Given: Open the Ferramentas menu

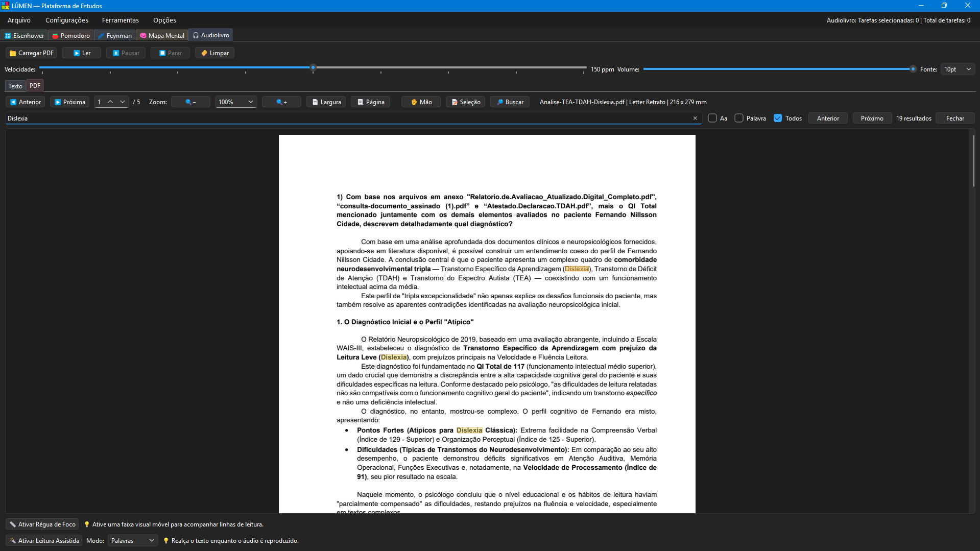Looking at the screenshot, I should pos(121,20).
